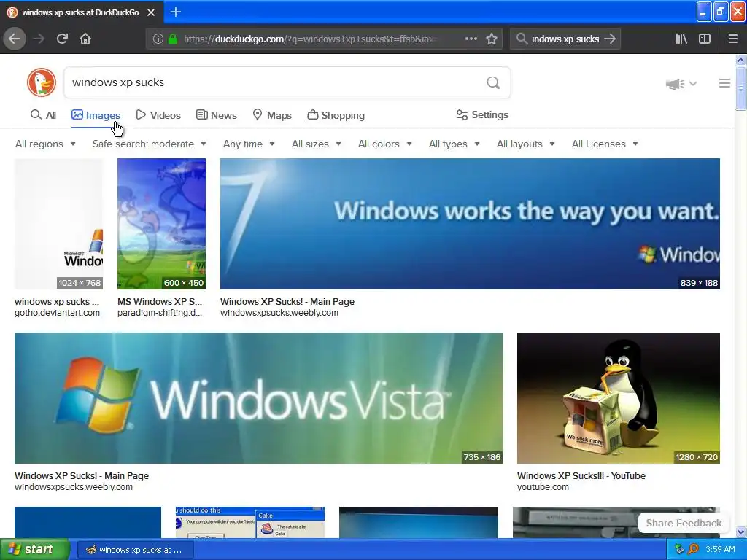Switch to the All results tab

[x=43, y=115]
